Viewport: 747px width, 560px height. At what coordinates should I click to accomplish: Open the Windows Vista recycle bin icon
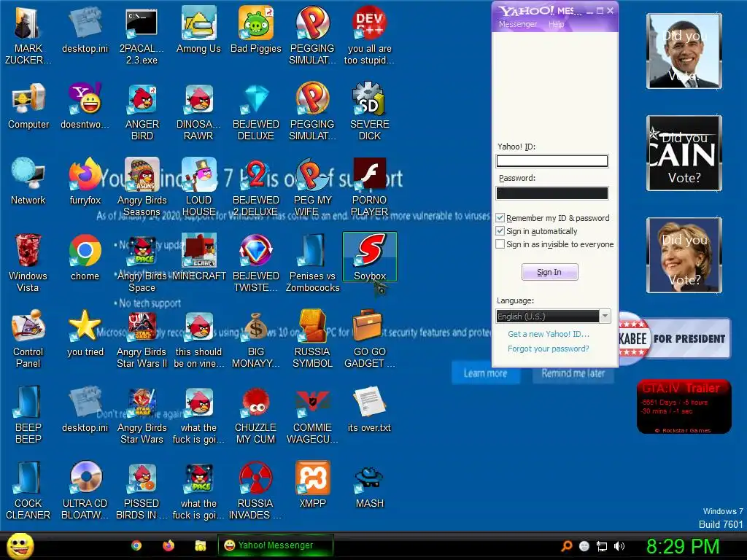point(28,262)
